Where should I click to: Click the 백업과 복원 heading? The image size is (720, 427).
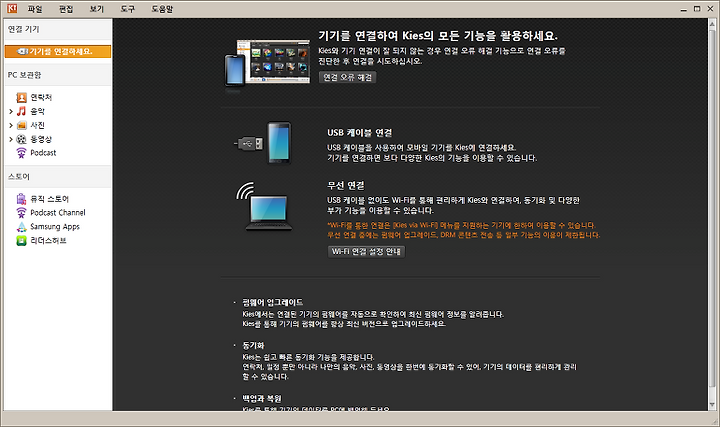pos(262,399)
